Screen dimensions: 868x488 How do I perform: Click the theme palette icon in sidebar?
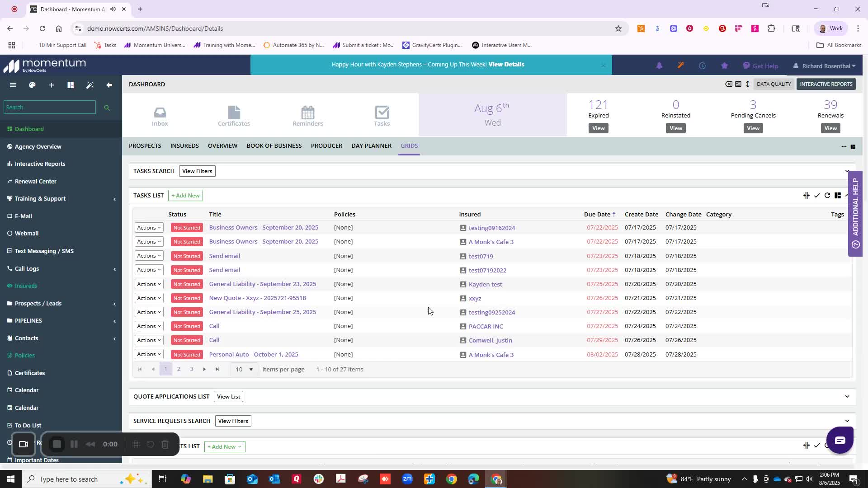(x=32, y=85)
